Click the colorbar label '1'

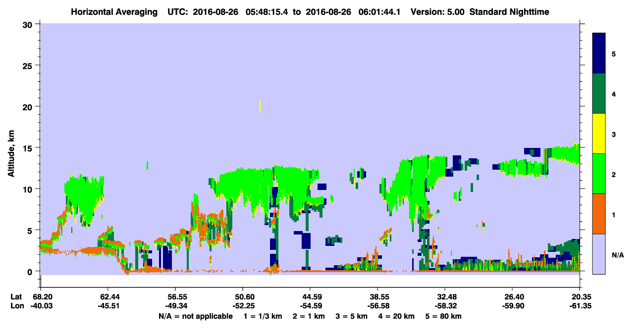click(x=614, y=214)
